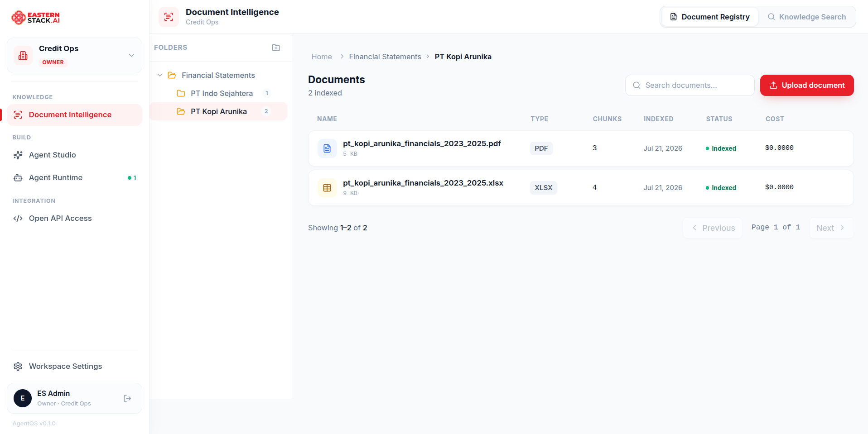This screenshot has height=434, width=868.
Task: Open pt_kopi_arunika_financials_2023_2025.pdf
Action: pos(422,143)
